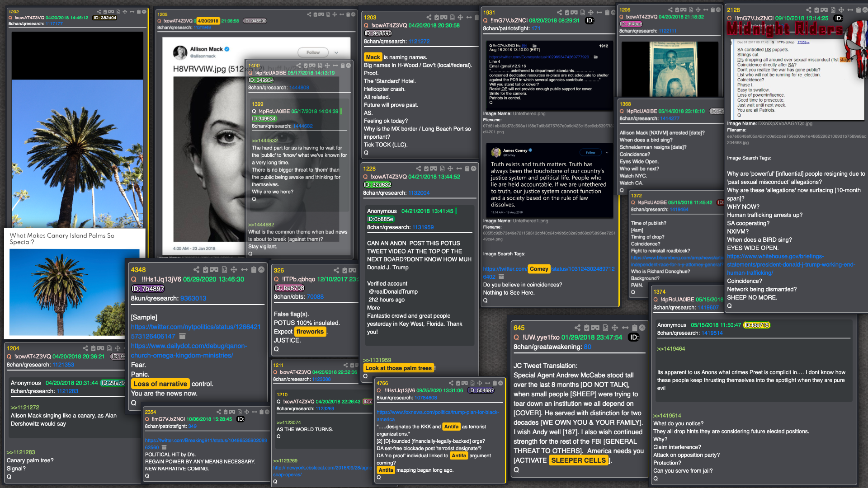Click the goggles view icon on post 4348
The height and width of the screenshot is (488, 868).
pos(214,270)
